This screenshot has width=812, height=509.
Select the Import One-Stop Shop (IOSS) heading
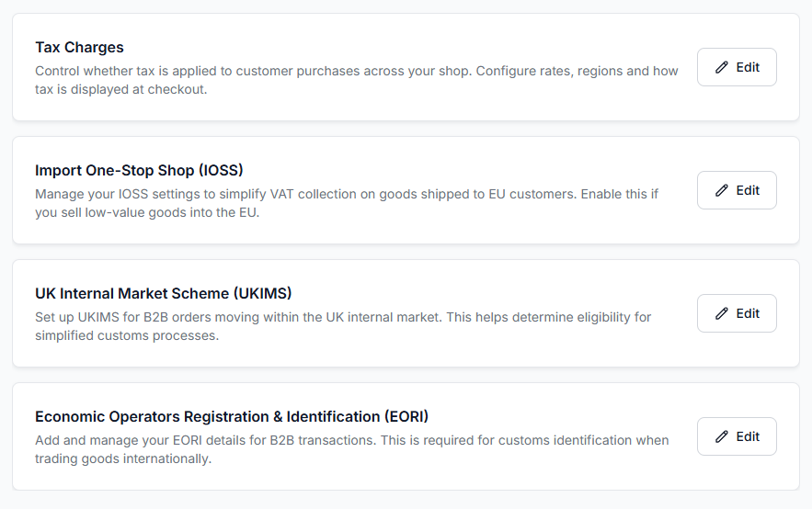pyautogui.click(x=139, y=171)
